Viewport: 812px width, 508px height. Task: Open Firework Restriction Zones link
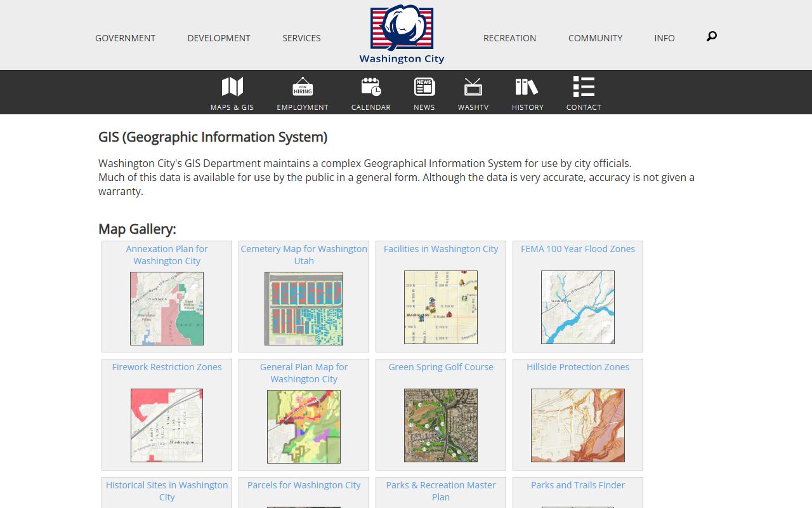point(167,367)
